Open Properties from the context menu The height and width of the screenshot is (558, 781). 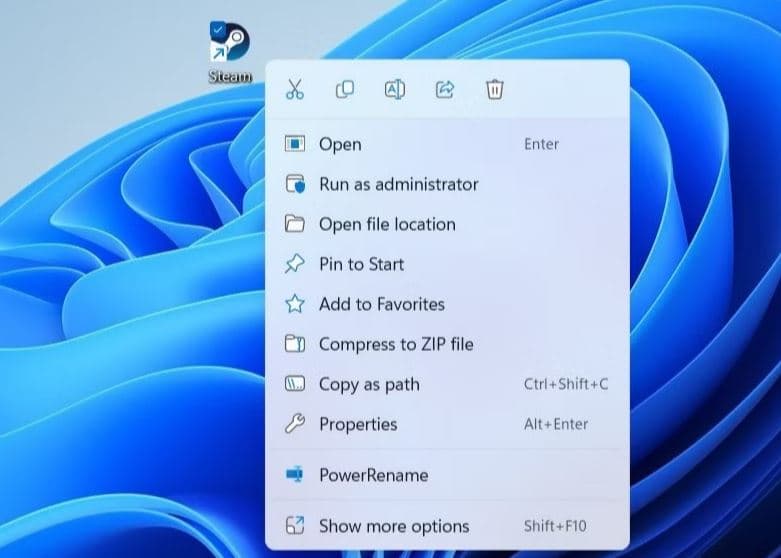point(447,424)
